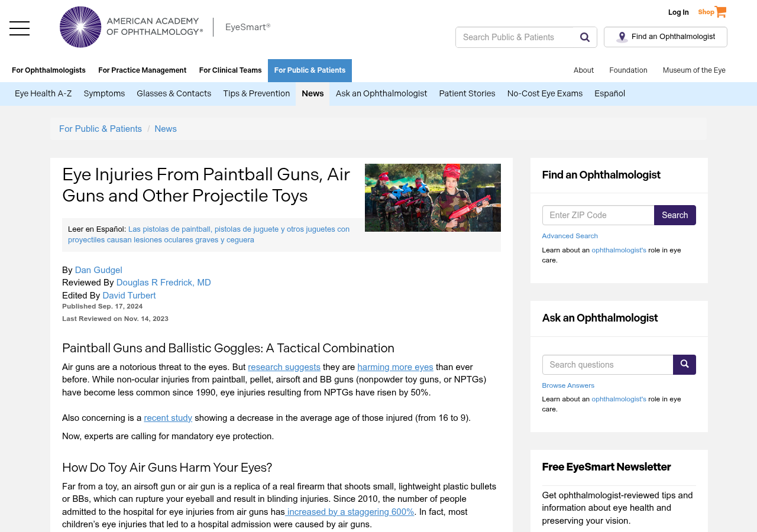The width and height of the screenshot is (757, 532).
Task: Open Advanced Search link
Action: point(570,236)
